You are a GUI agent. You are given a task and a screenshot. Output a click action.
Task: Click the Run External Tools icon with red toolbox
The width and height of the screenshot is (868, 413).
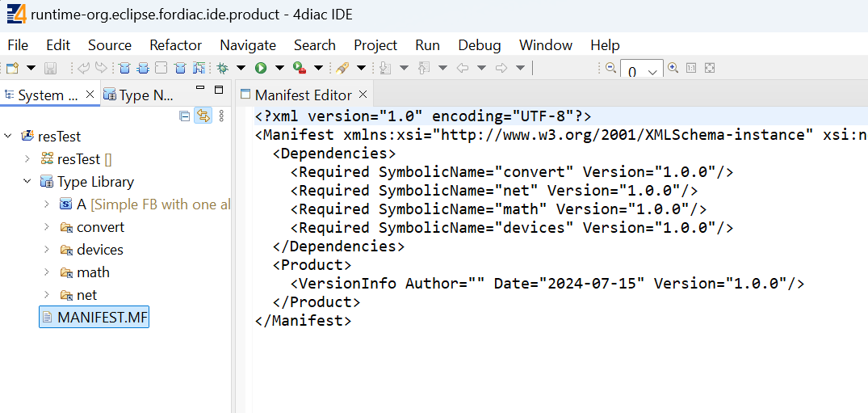pos(300,68)
